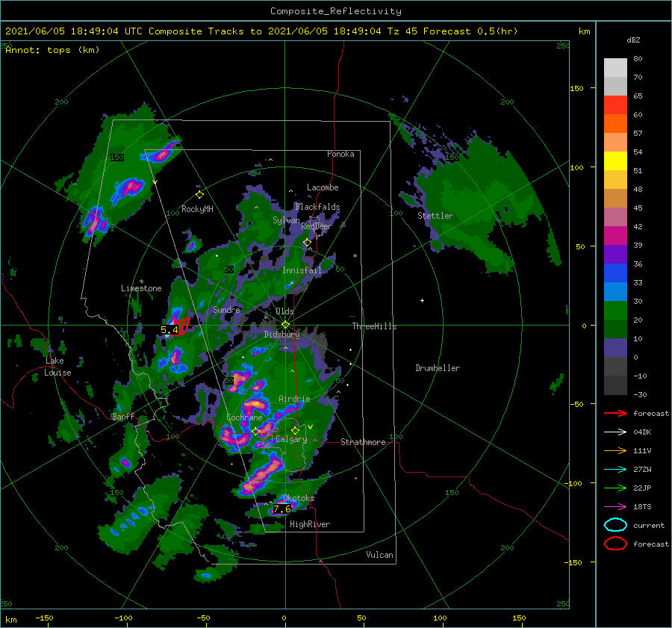Select the orange 111V arrow legend icon

[615, 450]
